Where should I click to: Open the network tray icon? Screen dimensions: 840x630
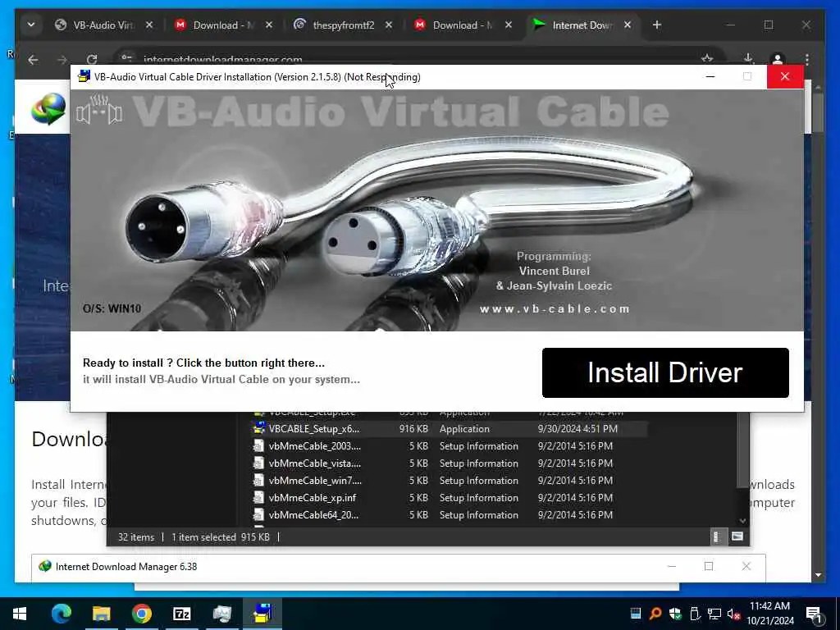click(x=714, y=614)
